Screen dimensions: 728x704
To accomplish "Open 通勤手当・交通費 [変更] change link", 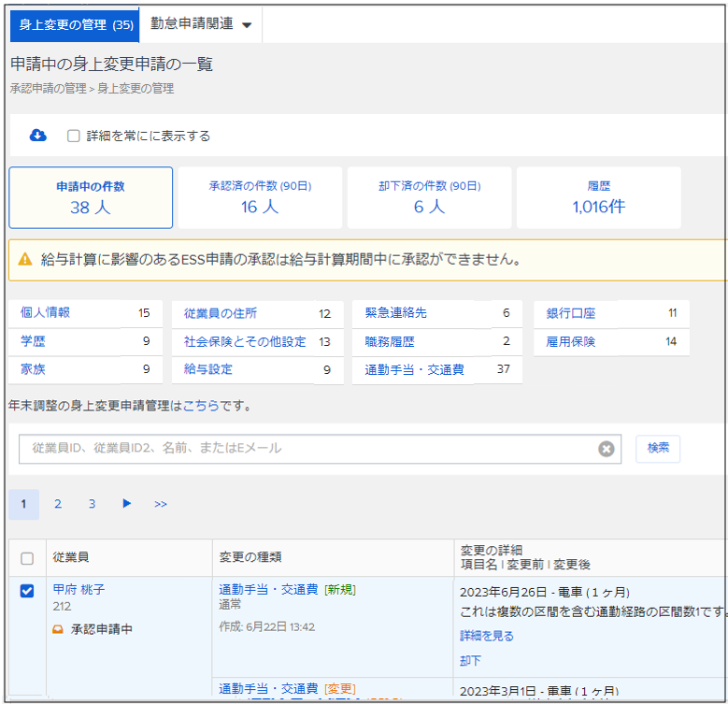I will 287,688.
